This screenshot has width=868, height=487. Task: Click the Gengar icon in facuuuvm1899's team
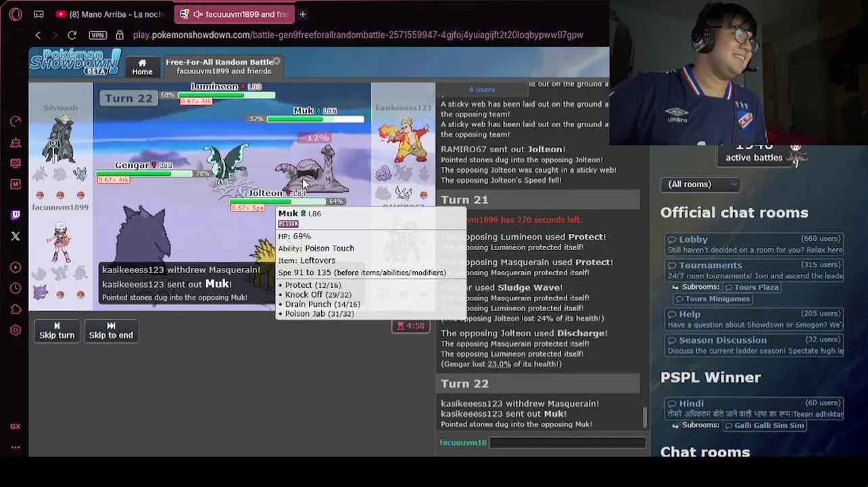click(x=41, y=293)
